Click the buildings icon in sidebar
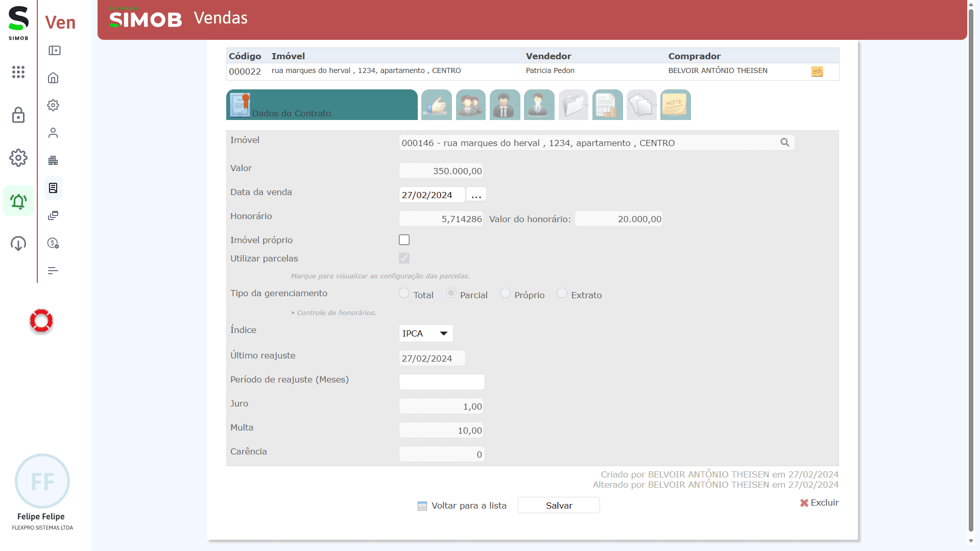 (53, 161)
